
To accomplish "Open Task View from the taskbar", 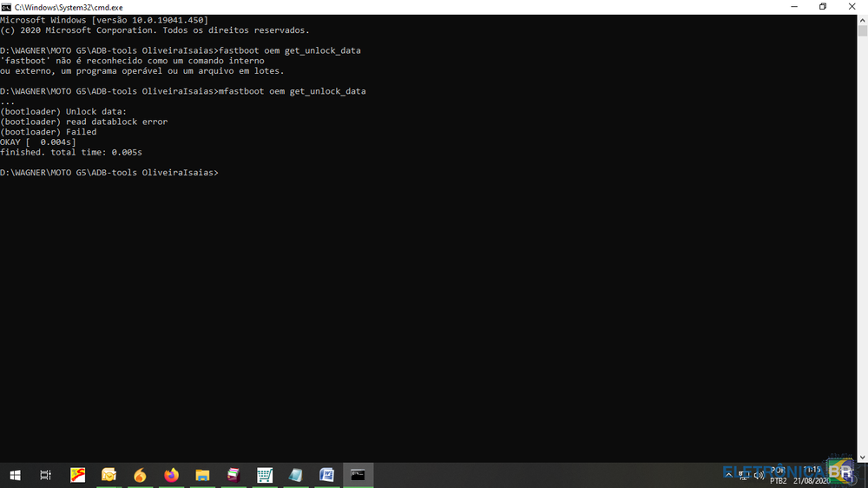I will [x=46, y=475].
